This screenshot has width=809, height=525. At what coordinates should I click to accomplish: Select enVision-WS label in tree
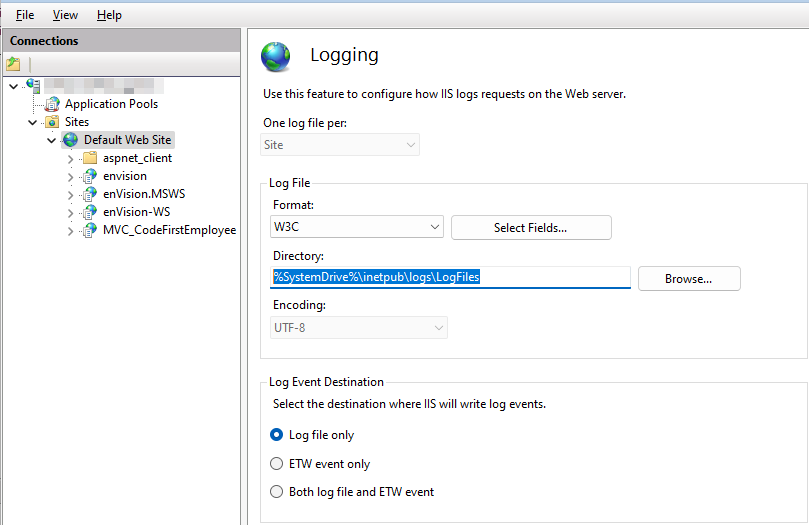pyautogui.click(x=136, y=212)
